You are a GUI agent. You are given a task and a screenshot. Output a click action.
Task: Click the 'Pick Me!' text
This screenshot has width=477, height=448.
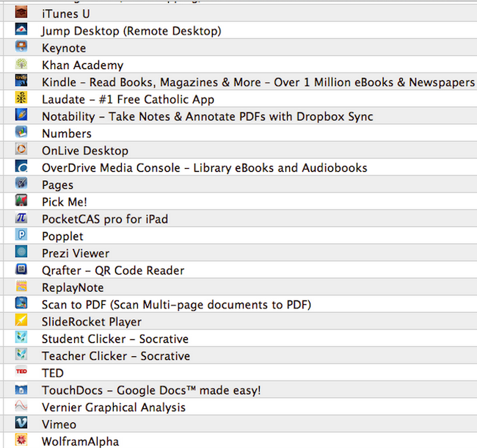point(65,202)
